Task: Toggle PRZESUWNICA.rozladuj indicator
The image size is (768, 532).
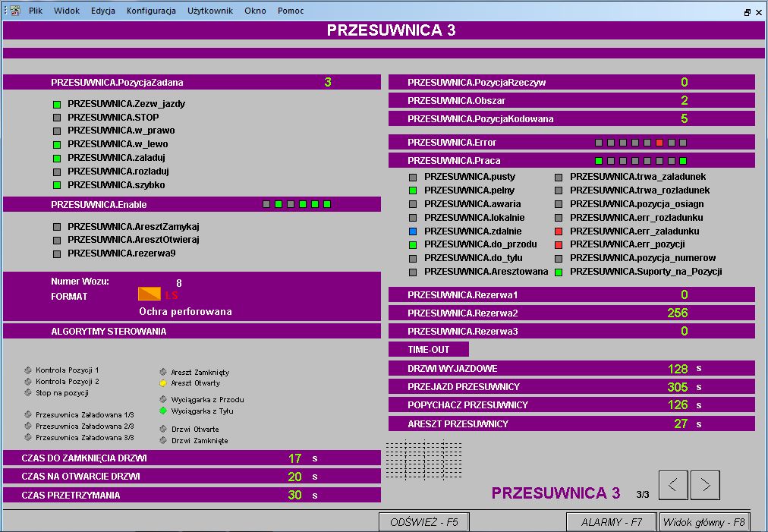Action: point(57,172)
